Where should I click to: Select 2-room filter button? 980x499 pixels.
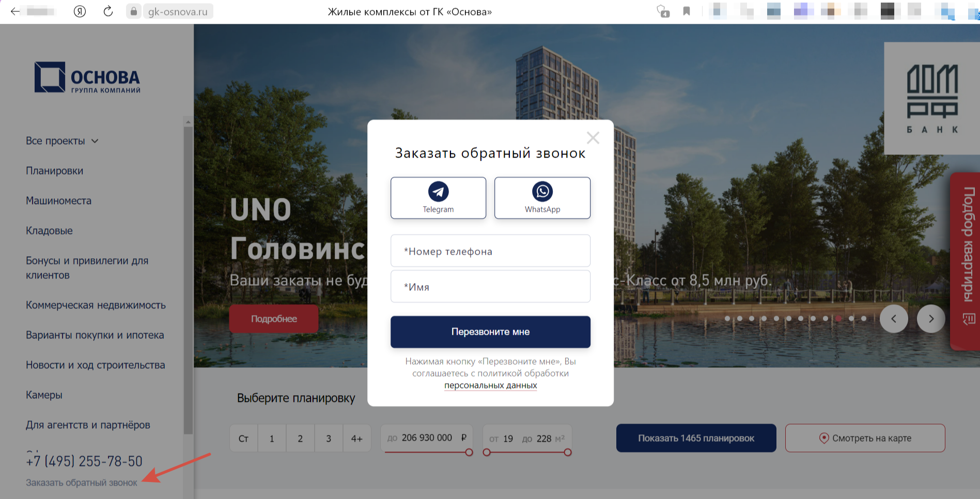300,439
